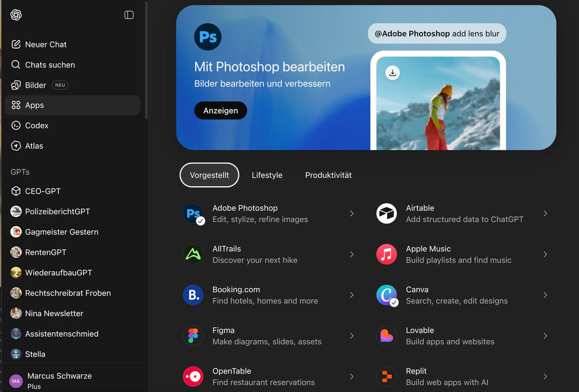
Task: Select the Canva app icon
Action: 387,295
